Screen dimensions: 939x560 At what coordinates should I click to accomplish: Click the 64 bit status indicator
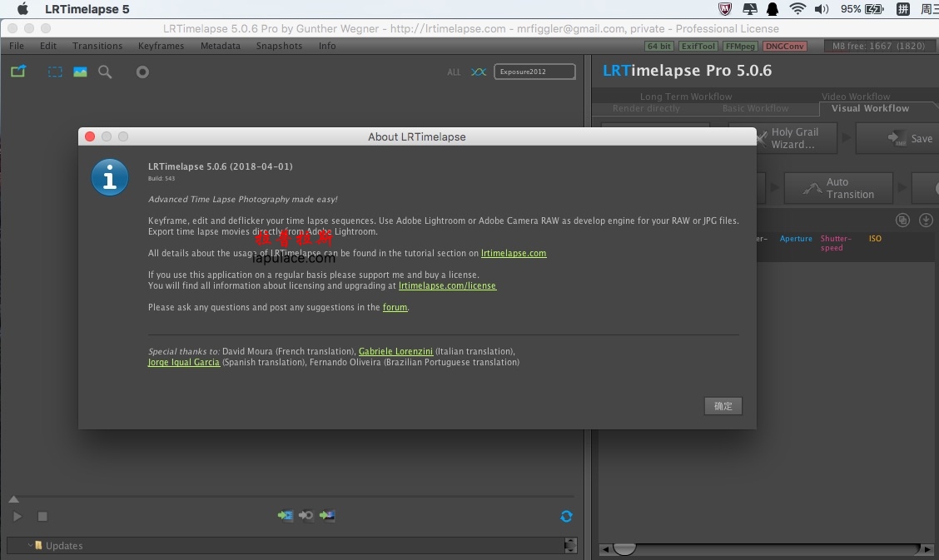[x=659, y=46]
